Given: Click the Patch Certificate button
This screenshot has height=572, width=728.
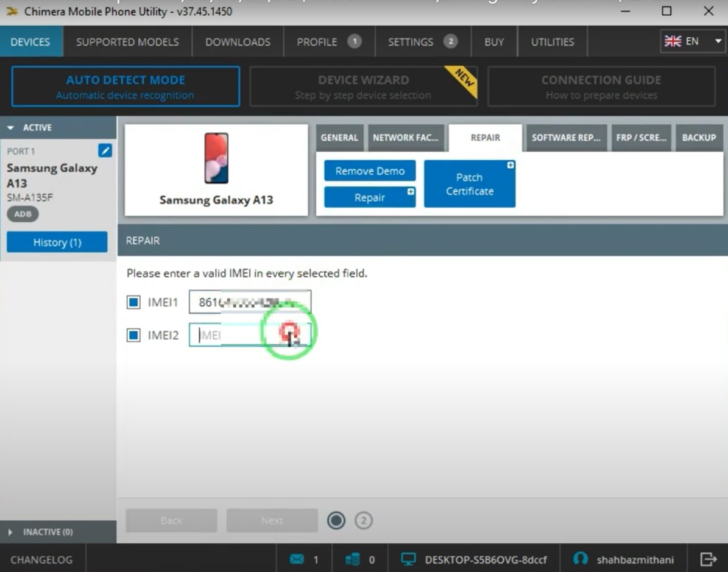Looking at the screenshot, I should point(470,184).
